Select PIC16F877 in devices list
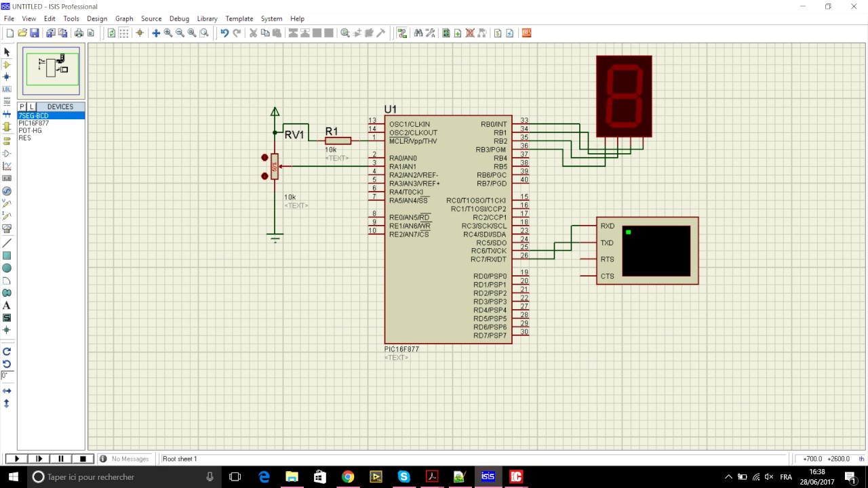Viewport: 868px width, 488px height. pos(34,123)
